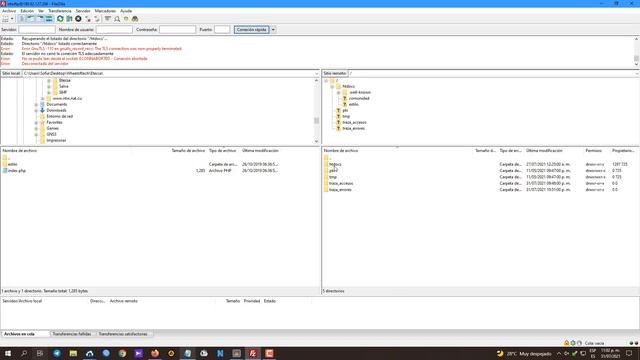
Task: Click the message log scrollbar thumb
Action: click(636, 58)
